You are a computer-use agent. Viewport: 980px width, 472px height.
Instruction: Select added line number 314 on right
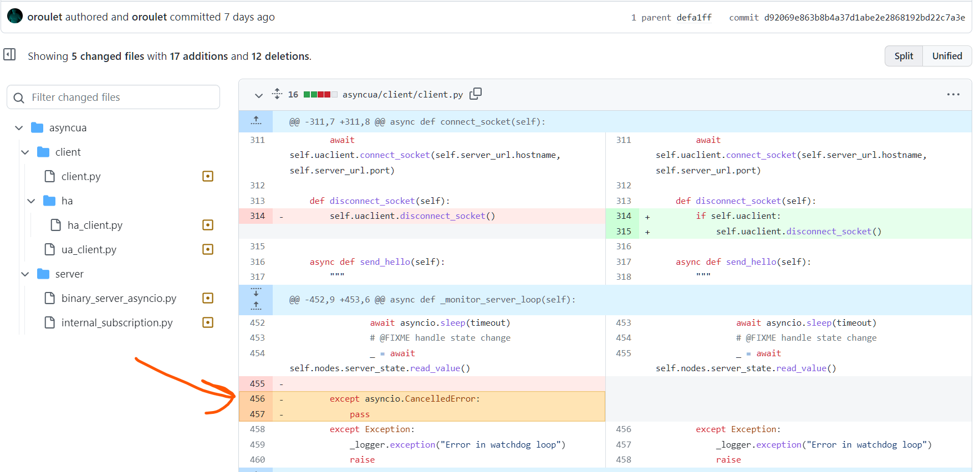click(624, 216)
